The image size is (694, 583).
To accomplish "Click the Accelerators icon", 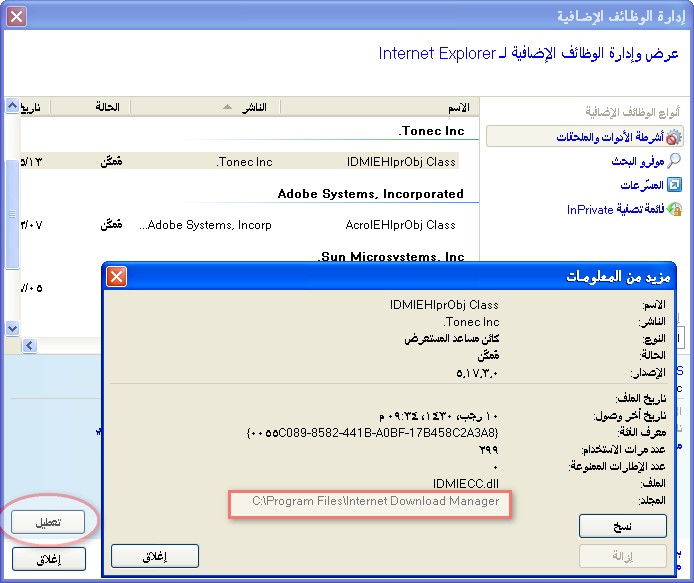I will pyautogui.click(x=674, y=184).
